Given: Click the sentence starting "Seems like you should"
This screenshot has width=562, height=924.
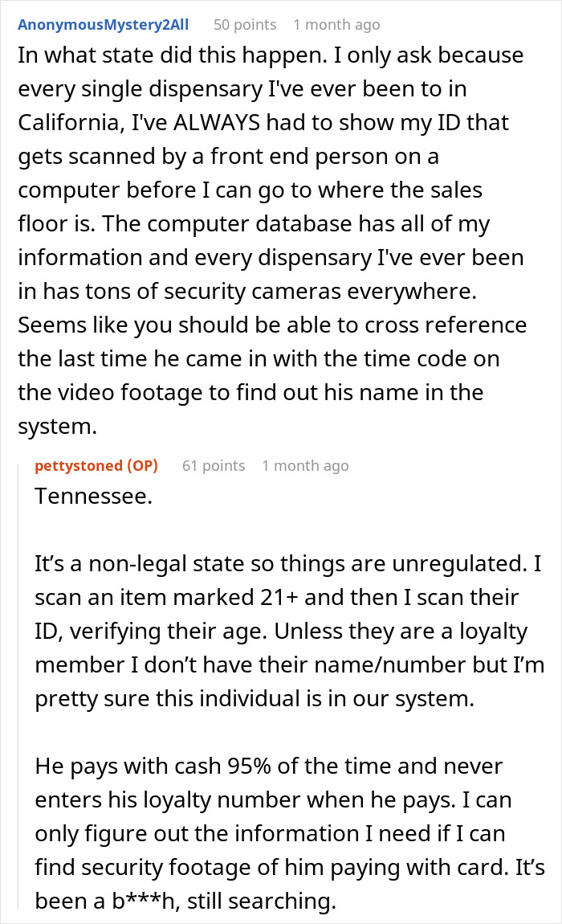Looking at the screenshot, I should 272,375.
